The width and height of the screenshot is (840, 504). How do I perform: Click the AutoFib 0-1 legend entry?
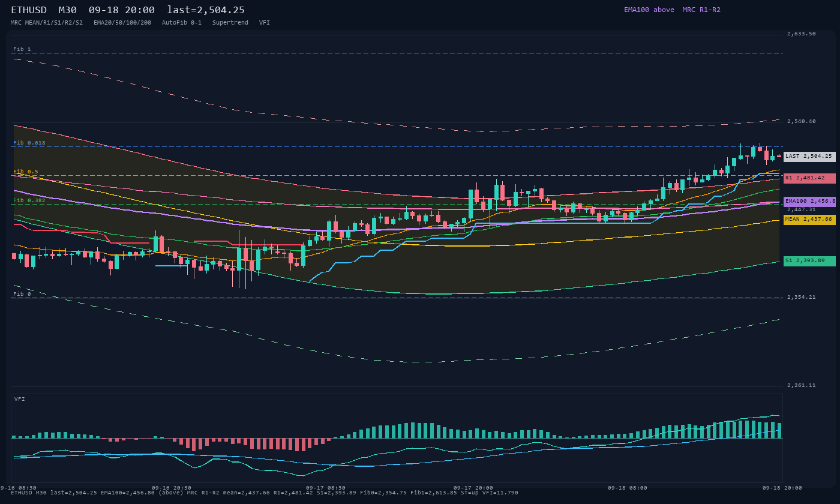(182, 23)
